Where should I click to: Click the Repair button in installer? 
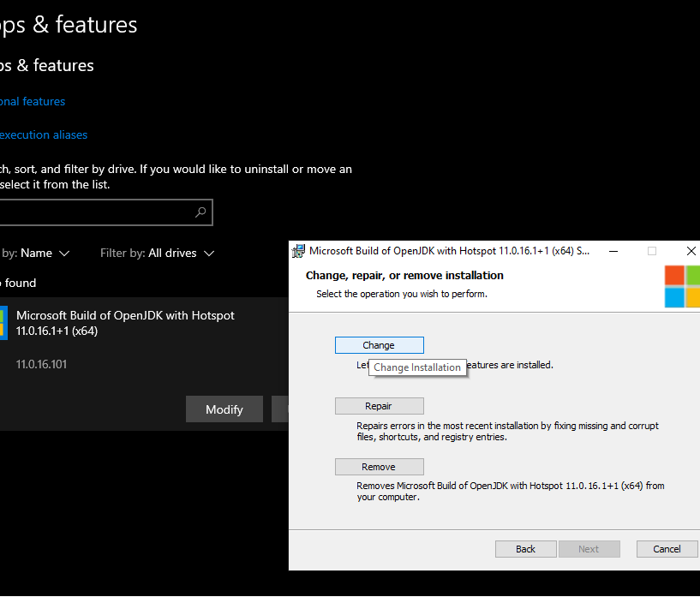click(x=379, y=406)
